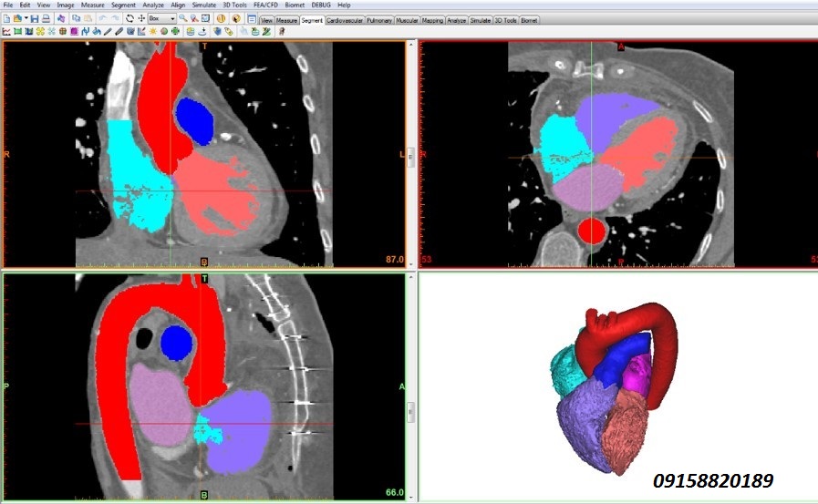The height and width of the screenshot is (504, 818).
Task: Switch to the Measure tab
Action: pos(286,19)
